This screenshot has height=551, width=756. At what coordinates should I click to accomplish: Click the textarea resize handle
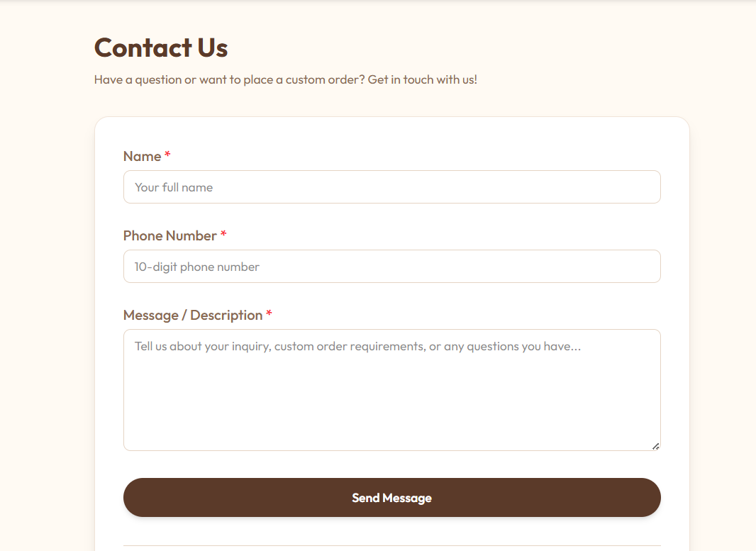(656, 446)
